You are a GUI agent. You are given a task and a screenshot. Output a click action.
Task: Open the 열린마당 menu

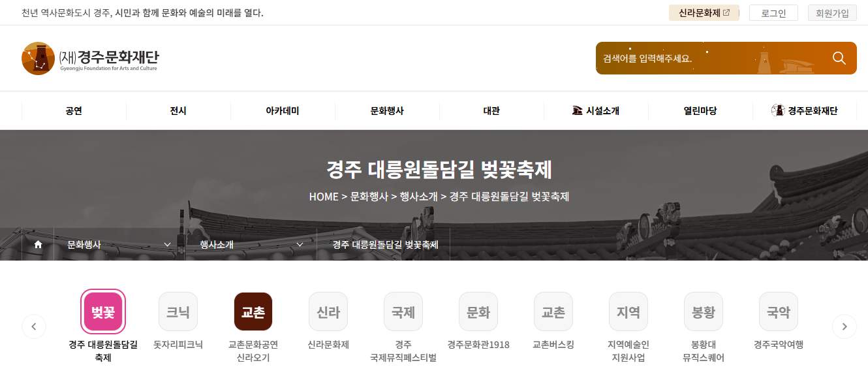(700, 111)
